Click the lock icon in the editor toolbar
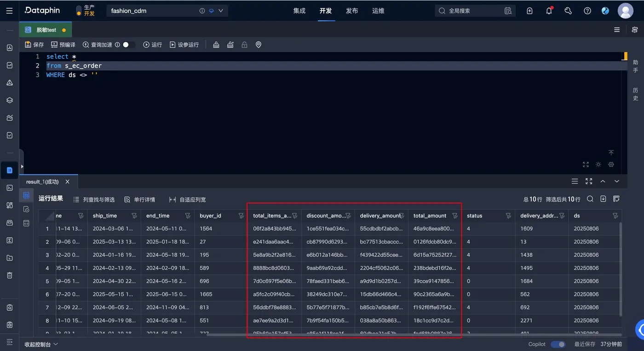 click(244, 45)
